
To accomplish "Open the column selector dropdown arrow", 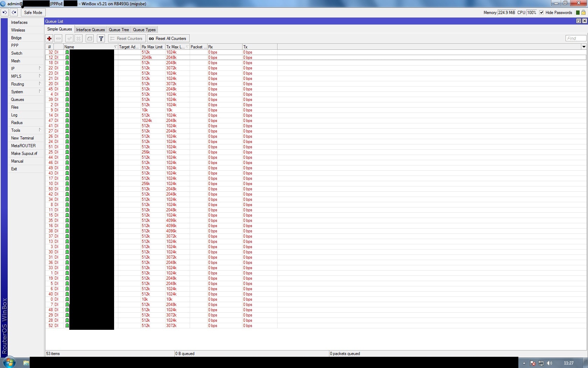I will point(583,47).
